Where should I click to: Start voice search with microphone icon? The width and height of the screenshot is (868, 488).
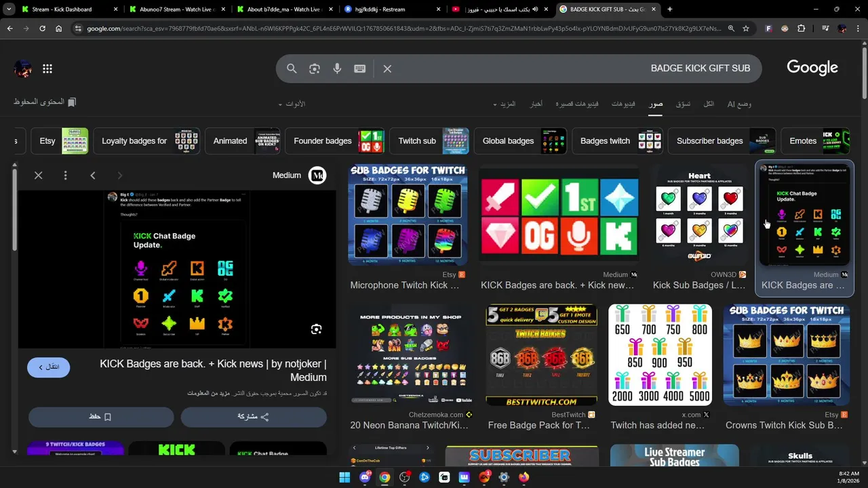coord(337,68)
